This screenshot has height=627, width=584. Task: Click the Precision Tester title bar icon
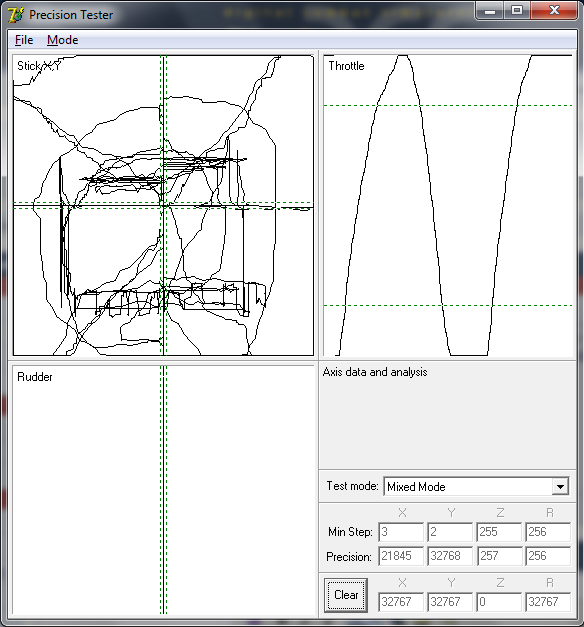(16, 15)
